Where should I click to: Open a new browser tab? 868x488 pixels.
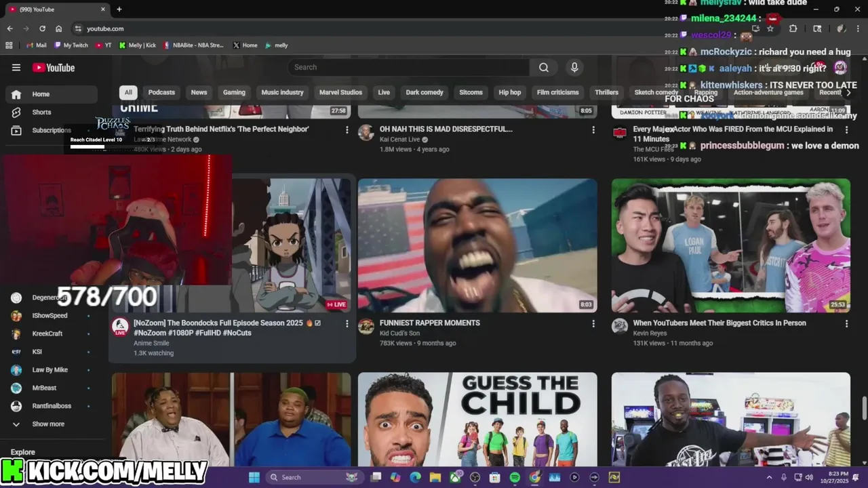coord(119,9)
